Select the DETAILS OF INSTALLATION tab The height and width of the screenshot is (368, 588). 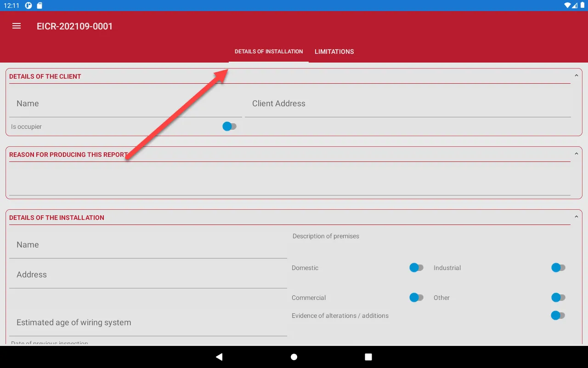pyautogui.click(x=268, y=52)
